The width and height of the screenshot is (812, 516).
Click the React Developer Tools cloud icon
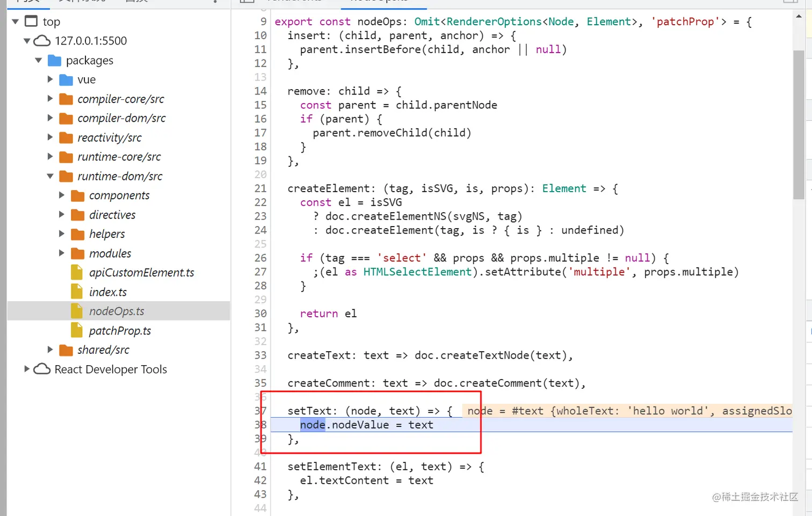(x=42, y=369)
